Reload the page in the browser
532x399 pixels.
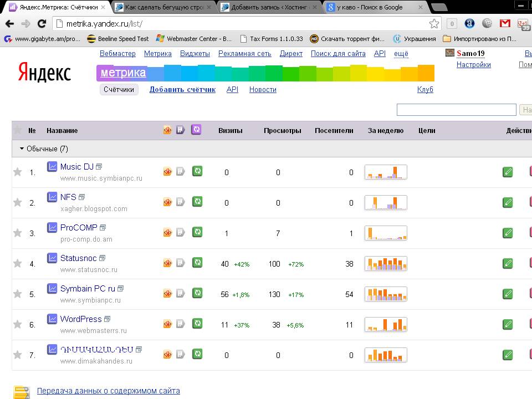(x=42, y=23)
